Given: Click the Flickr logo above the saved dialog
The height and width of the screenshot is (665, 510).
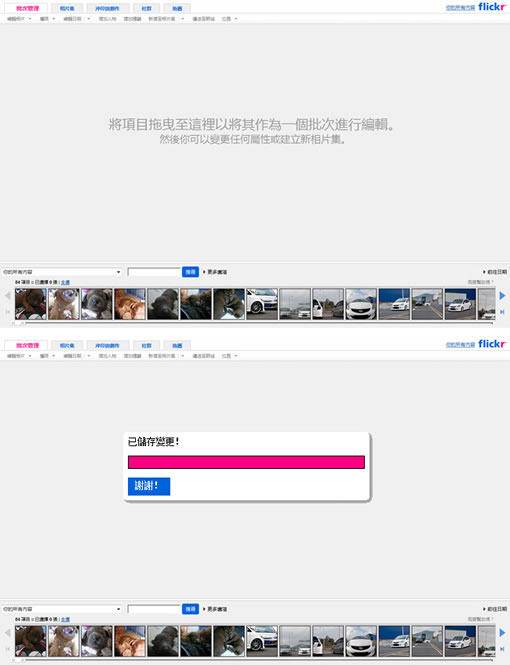Looking at the screenshot, I should tap(492, 344).
